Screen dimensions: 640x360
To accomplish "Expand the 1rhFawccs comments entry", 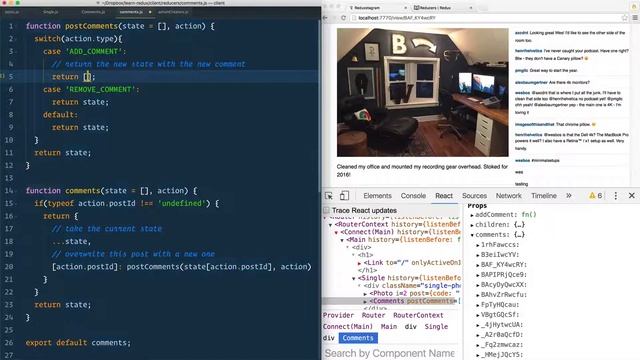I will (x=478, y=245).
